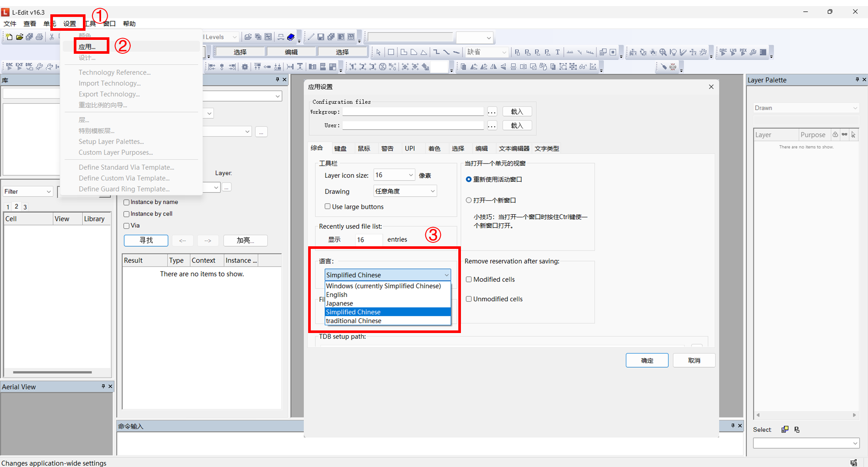Run the LVS play icon
The width and height of the screenshot is (868, 467).
tap(733, 52)
